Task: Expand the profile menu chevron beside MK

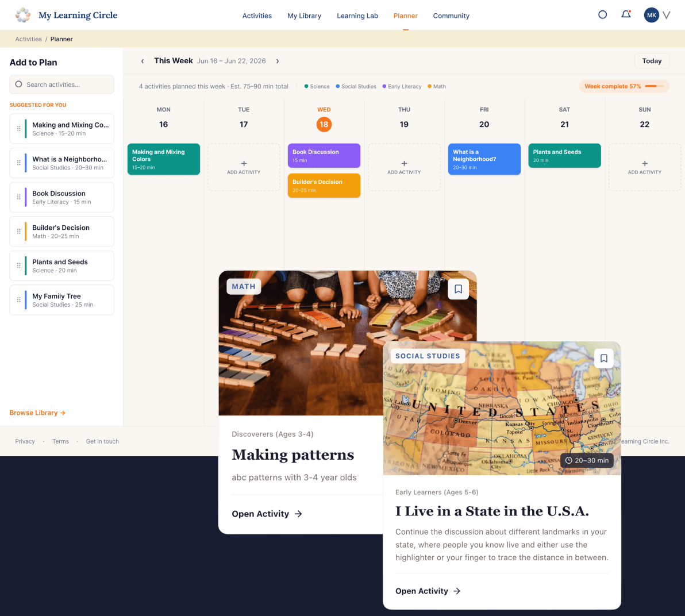Action: (667, 16)
